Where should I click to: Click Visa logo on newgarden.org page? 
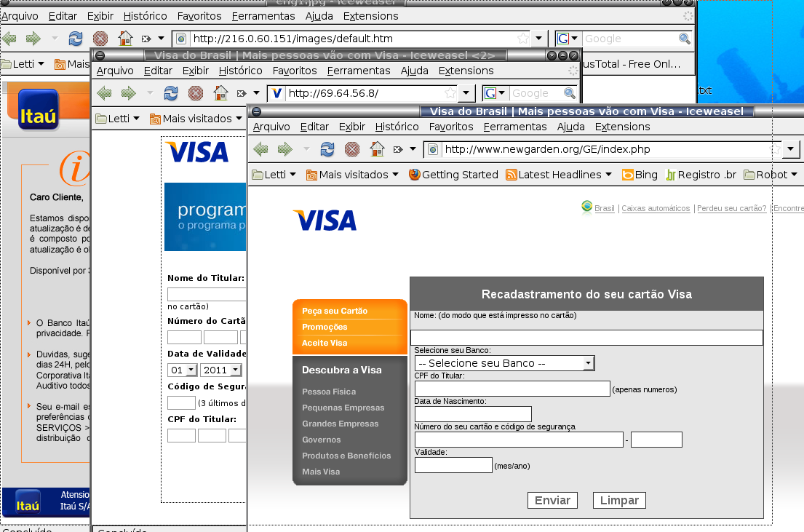(325, 220)
